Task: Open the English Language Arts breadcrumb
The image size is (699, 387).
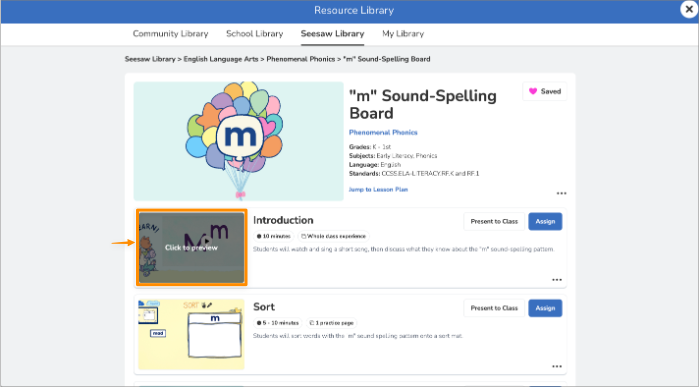Action: click(x=221, y=59)
